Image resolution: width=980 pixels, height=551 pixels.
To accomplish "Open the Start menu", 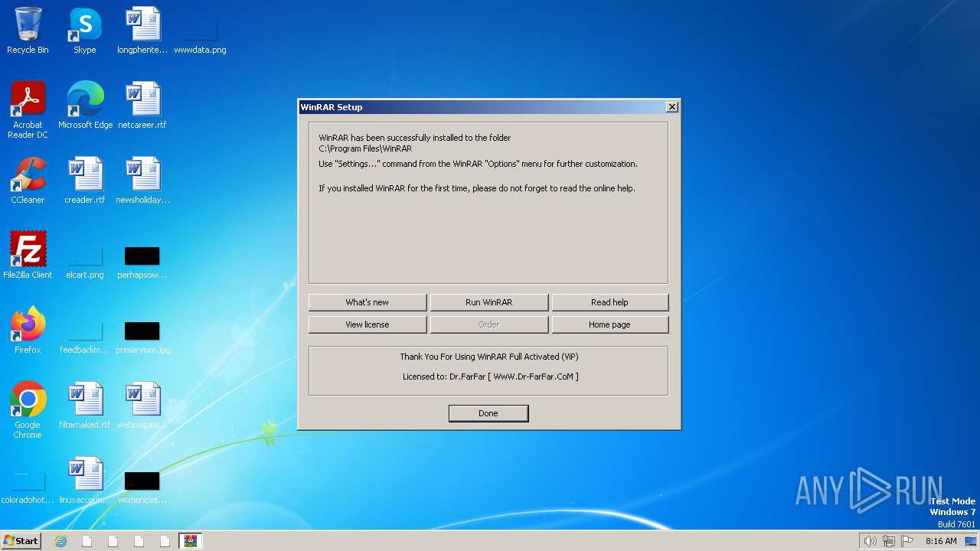I will (21, 541).
